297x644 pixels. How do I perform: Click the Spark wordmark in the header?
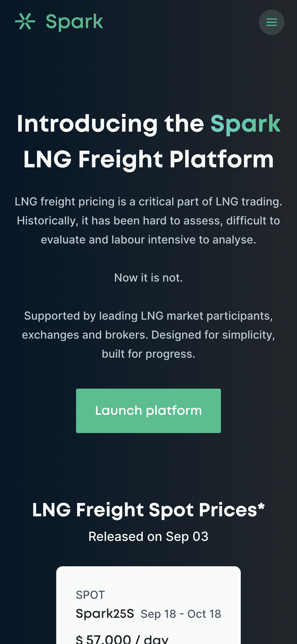tap(74, 22)
